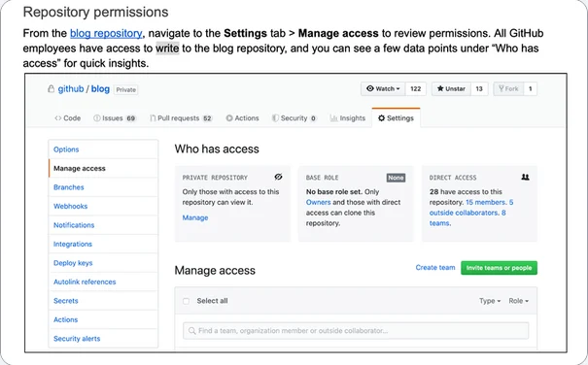The image size is (588, 365).
Task: Click Invite teams or people button
Action: click(x=499, y=268)
